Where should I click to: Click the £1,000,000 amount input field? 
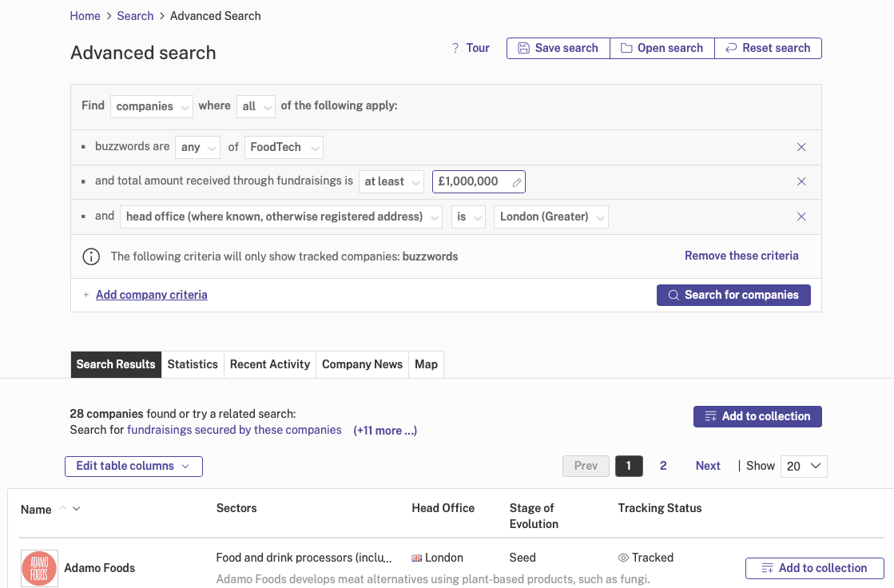click(479, 182)
